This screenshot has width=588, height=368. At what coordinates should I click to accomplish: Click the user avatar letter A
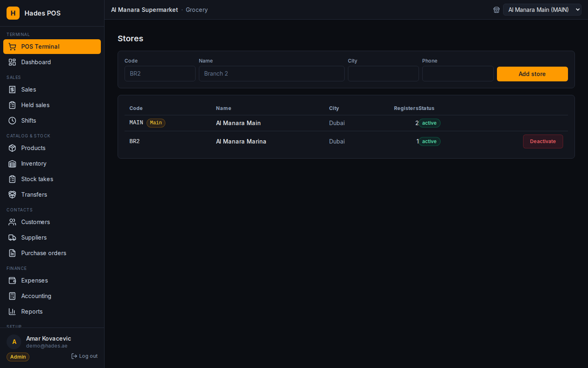point(14,342)
